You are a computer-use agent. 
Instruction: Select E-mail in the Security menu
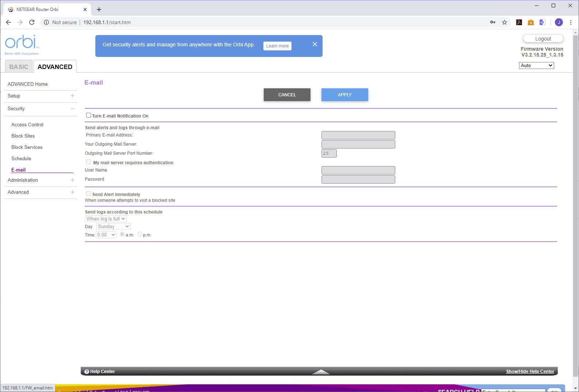[19, 170]
